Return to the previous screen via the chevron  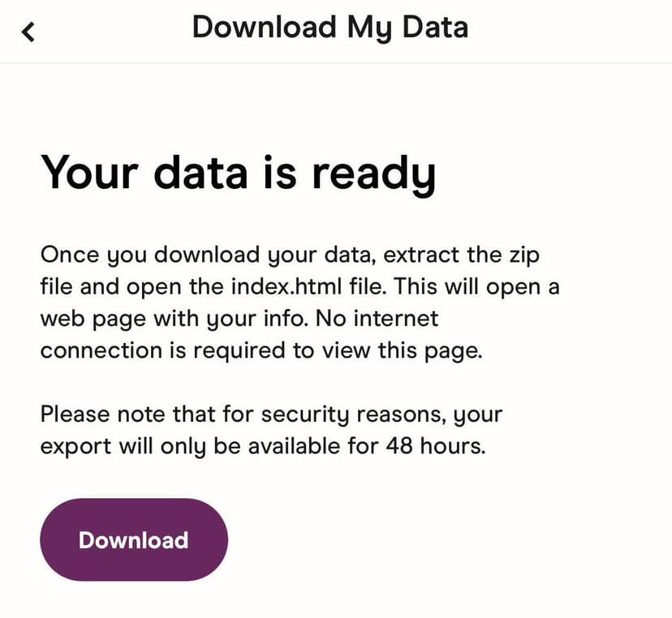[28, 32]
